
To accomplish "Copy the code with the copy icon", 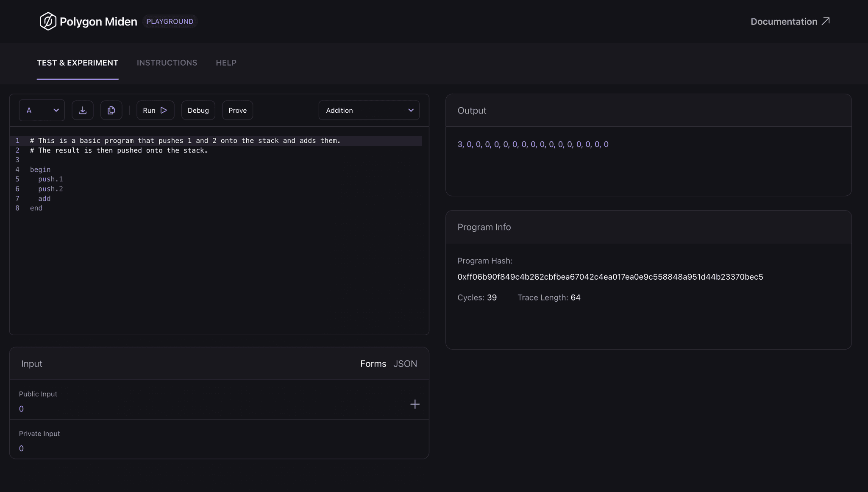I will [x=111, y=110].
